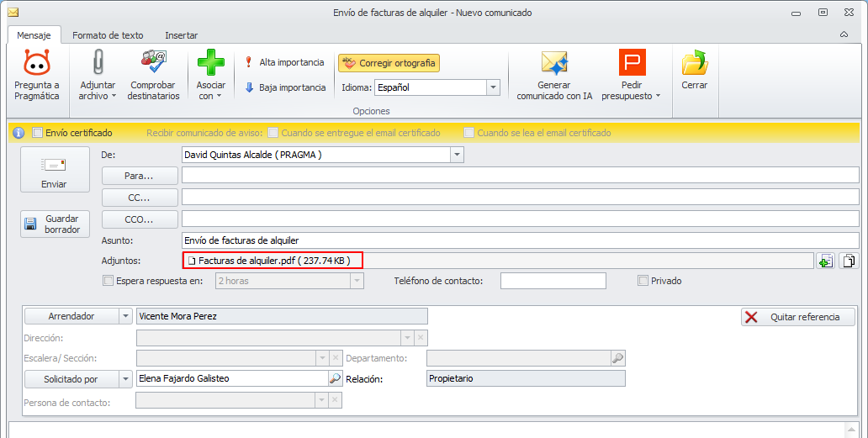Screen dimensions: 868x438
Task: Enable Envío certificado checkbox
Action: 37,133
